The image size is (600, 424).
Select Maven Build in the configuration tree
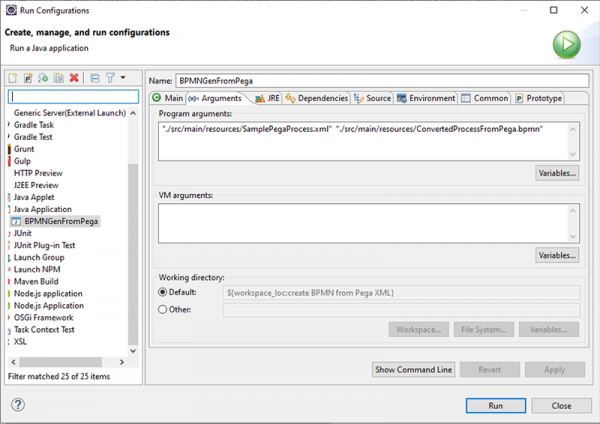[38, 281]
